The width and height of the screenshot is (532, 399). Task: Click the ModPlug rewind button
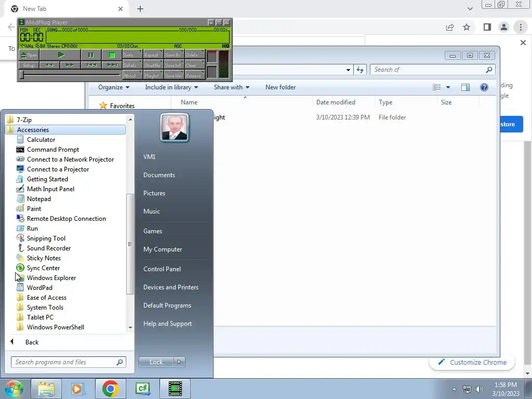coord(49,65)
